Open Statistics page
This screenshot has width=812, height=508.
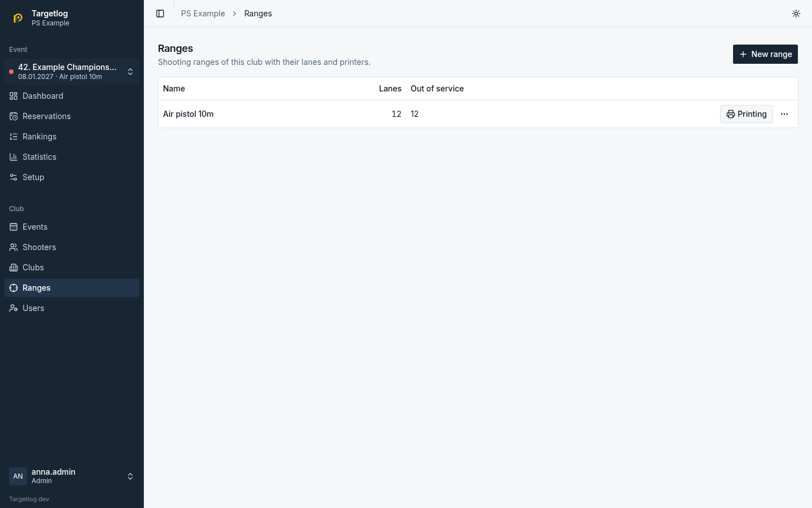pos(72,157)
